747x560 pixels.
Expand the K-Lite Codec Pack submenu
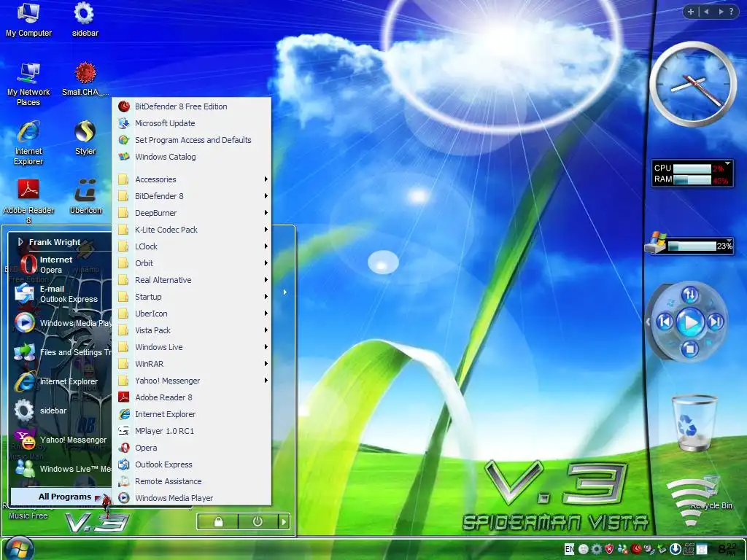193,230
